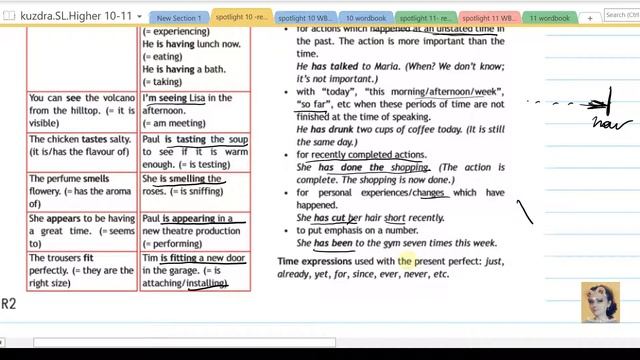
Task: Click the cell 'The chicken tastes salty'
Action: pyautogui.click(x=82, y=152)
